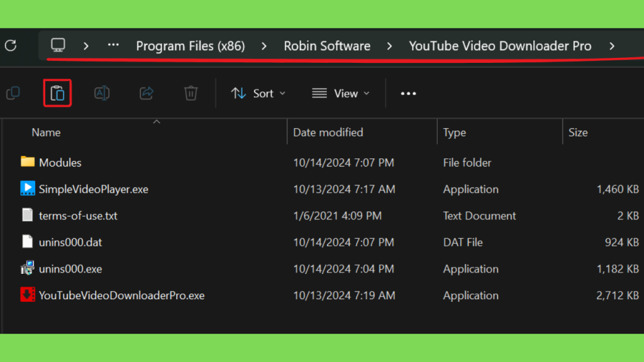644x362 pixels.
Task: Open the hidden path ellipsis in breadcrumb
Action: tap(113, 45)
